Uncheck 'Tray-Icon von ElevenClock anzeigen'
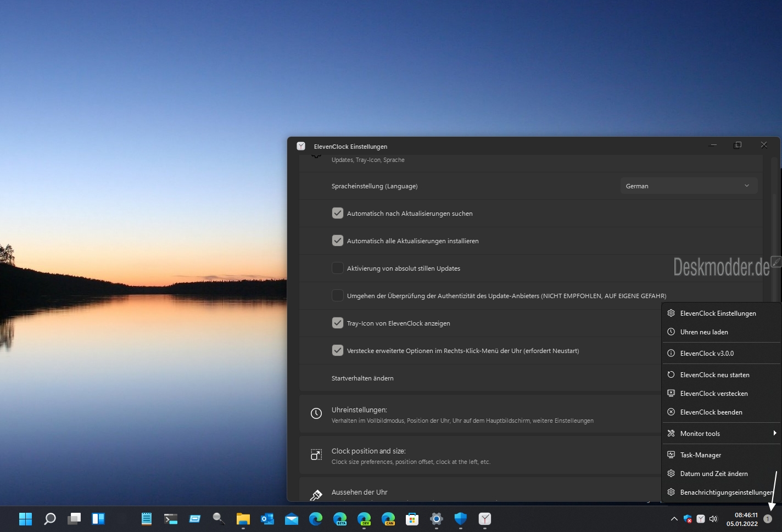782x532 pixels. [x=338, y=323]
